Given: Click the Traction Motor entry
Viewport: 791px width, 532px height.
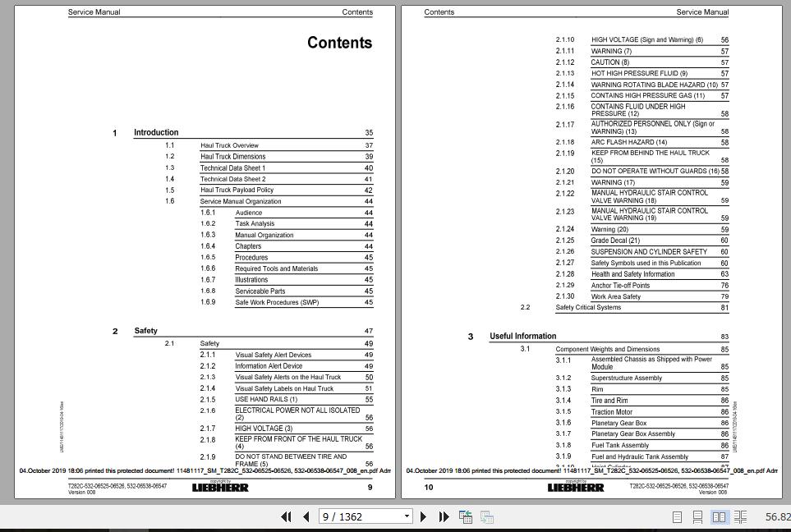Looking at the screenshot, I should click(612, 412).
